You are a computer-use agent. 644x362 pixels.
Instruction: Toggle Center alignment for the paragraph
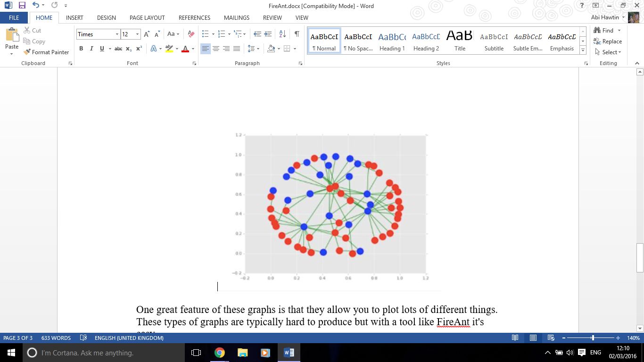click(x=216, y=49)
